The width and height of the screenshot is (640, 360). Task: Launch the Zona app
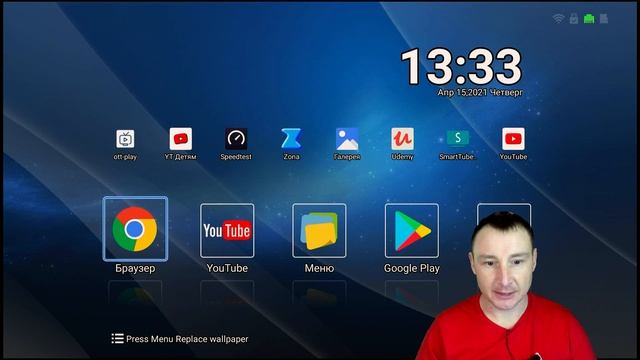[x=291, y=139]
